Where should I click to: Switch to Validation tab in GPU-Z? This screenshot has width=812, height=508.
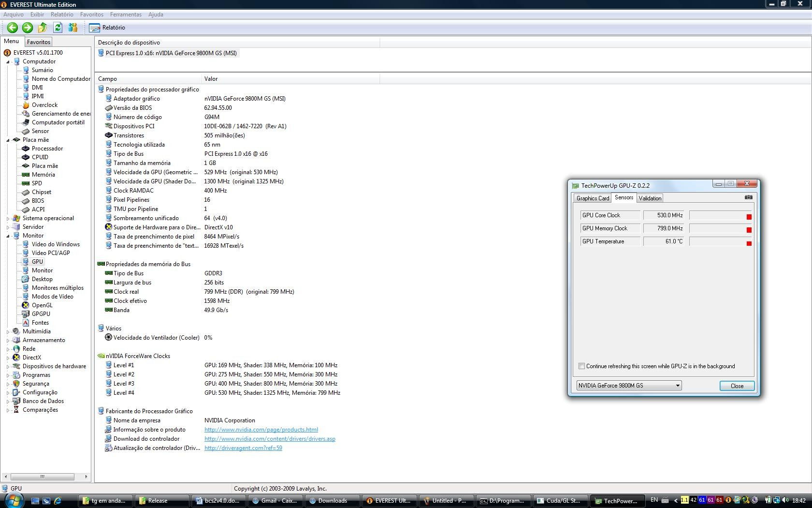tap(650, 198)
